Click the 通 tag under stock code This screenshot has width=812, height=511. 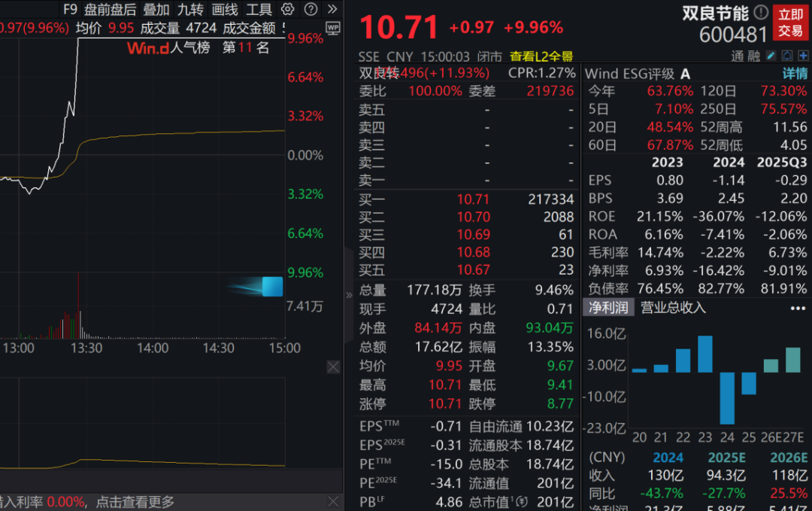pyautogui.click(x=738, y=56)
